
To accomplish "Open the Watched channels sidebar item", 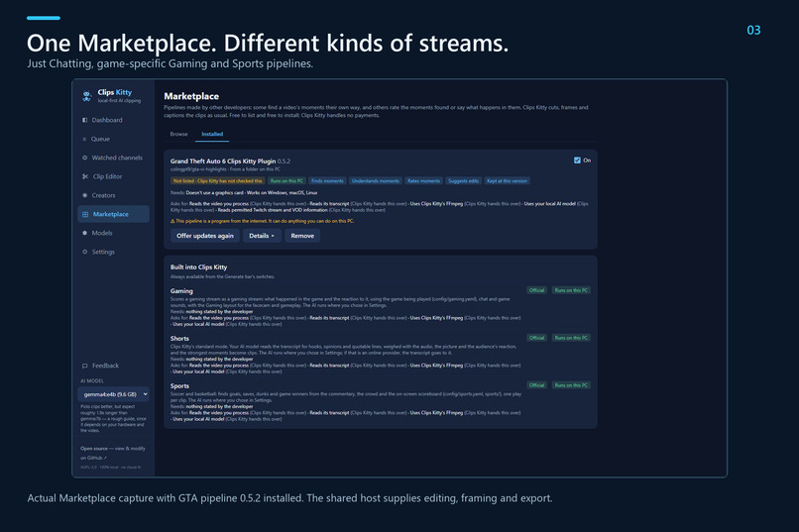I will tap(113, 158).
